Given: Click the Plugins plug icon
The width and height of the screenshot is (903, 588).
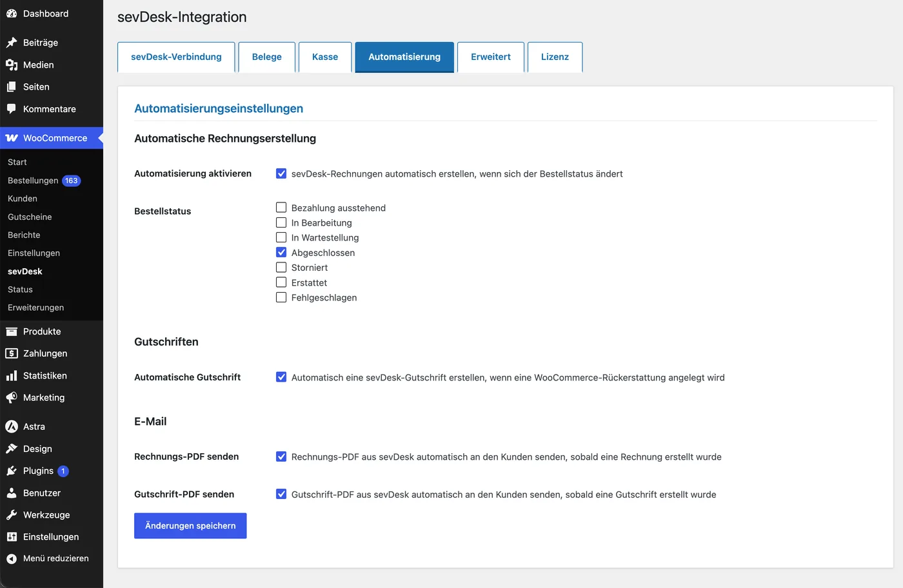Looking at the screenshot, I should click(12, 471).
